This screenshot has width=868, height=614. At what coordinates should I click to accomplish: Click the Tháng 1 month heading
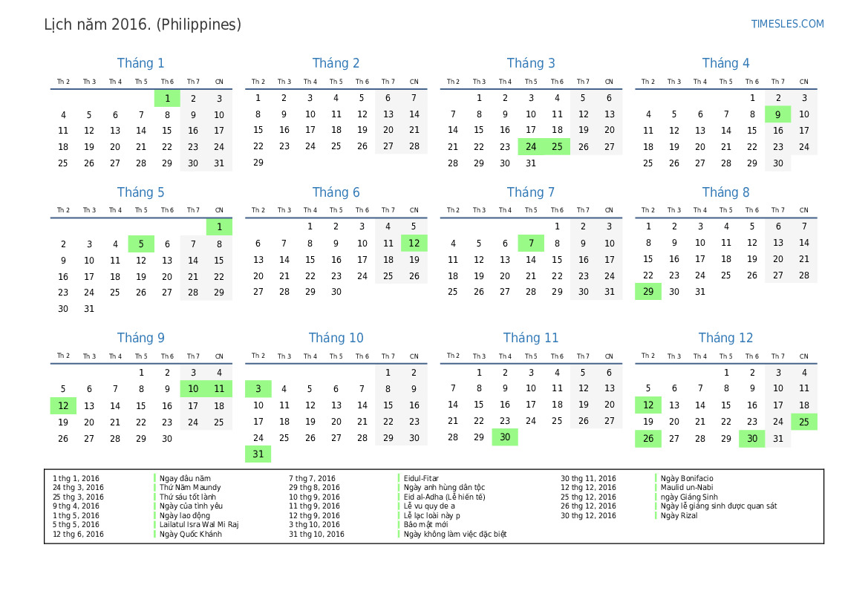tap(140, 63)
